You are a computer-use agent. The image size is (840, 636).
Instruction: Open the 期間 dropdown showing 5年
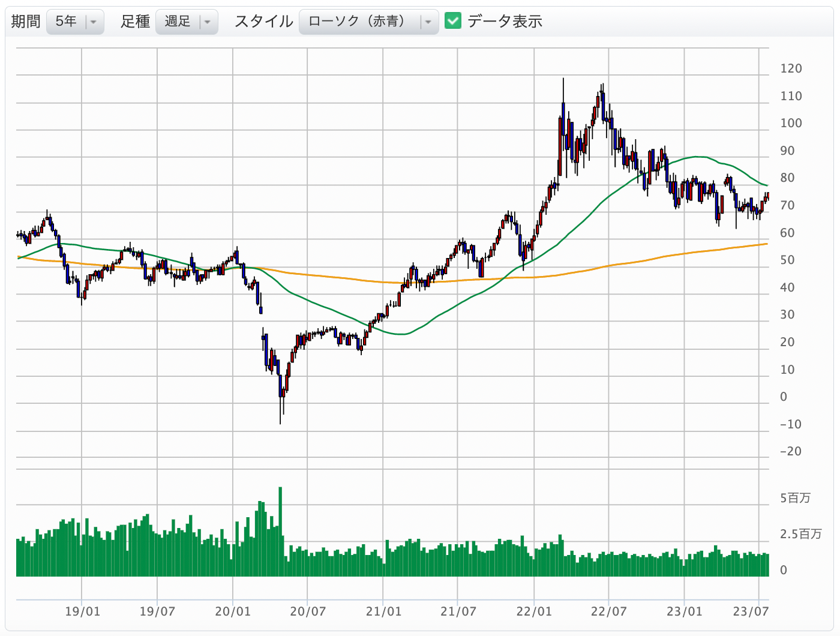(x=75, y=22)
